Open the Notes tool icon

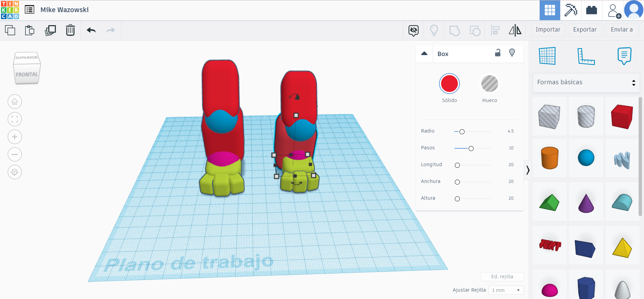coord(624,56)
